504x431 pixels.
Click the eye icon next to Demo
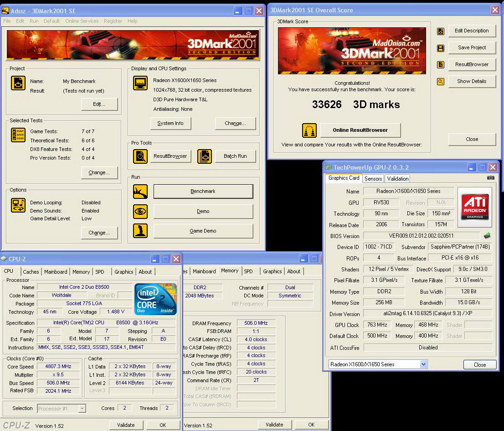[x=140, y=212]
